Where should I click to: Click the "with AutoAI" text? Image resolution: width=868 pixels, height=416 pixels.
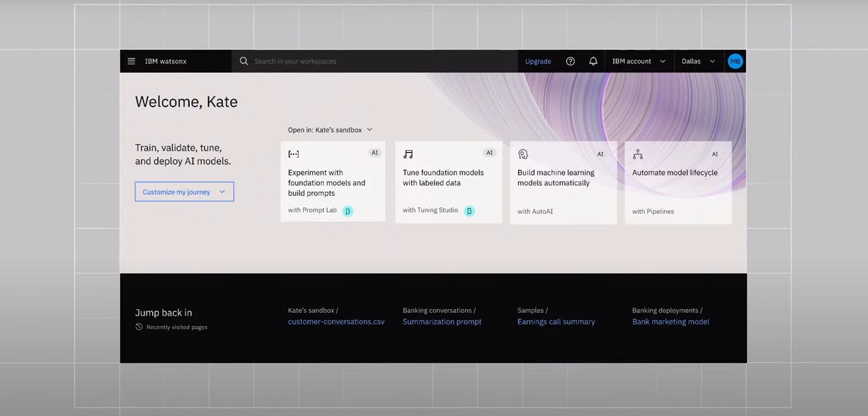tap(535, 212)
